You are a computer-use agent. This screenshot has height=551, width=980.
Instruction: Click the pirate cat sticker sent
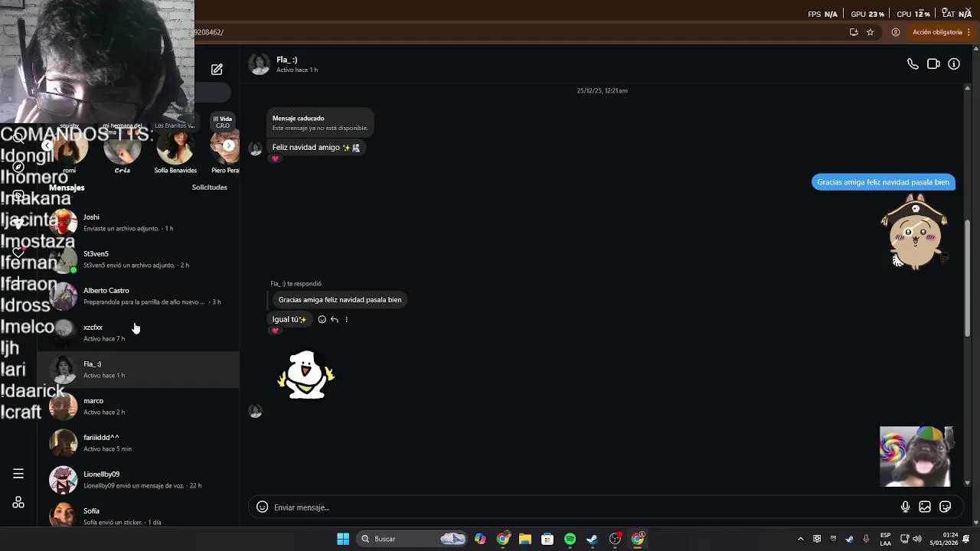click(915, 232)
